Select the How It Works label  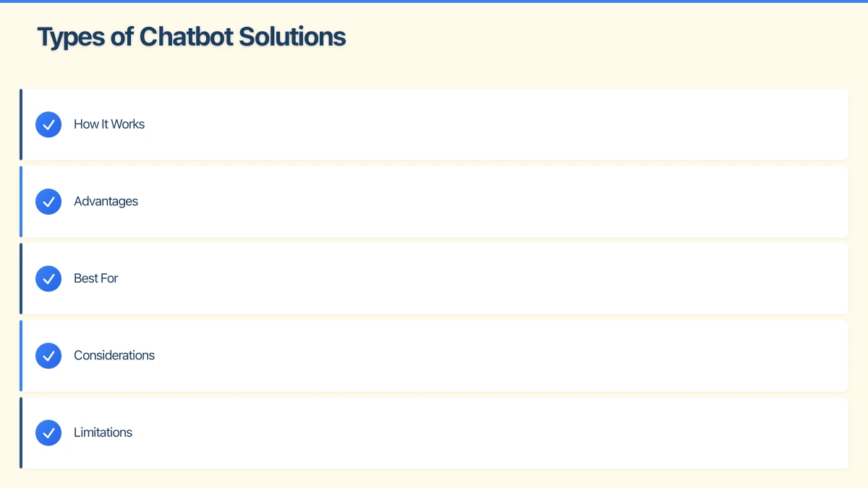(109, 124)
